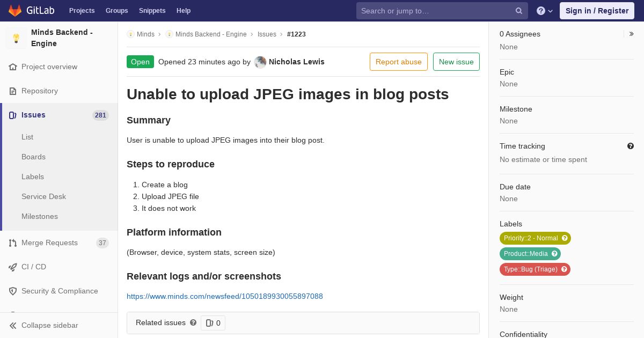Click the Merge Requests icon
Viewport: 644px width, 338px height.
(13, 243)
